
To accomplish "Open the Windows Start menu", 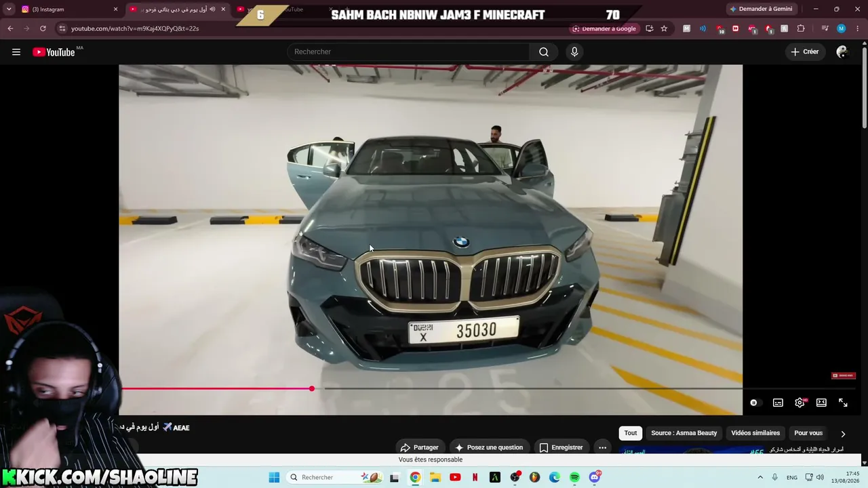I will click(x=274, y=477).
